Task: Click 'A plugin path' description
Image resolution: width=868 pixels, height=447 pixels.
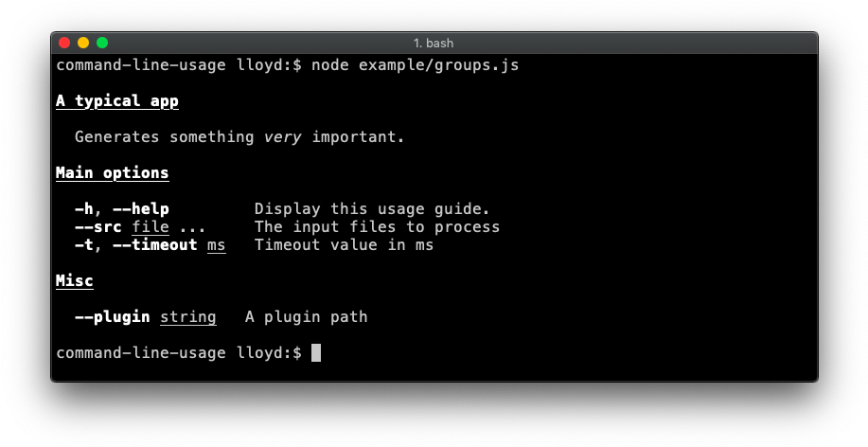Action: tap(306, 317)
